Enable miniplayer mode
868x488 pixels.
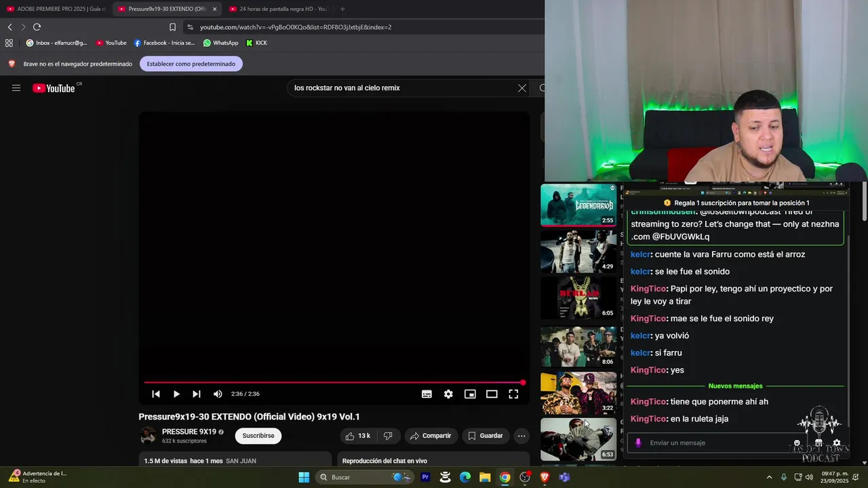tap(470, 394)
